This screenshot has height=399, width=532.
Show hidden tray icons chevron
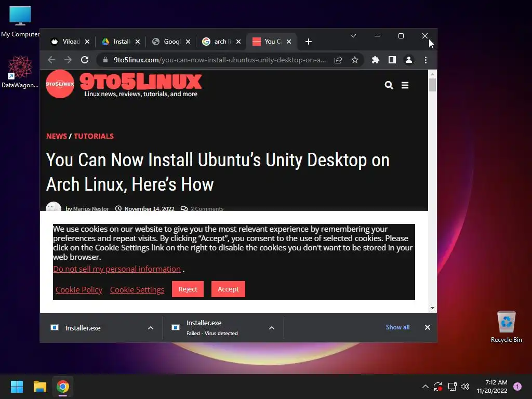click(425, 387)
